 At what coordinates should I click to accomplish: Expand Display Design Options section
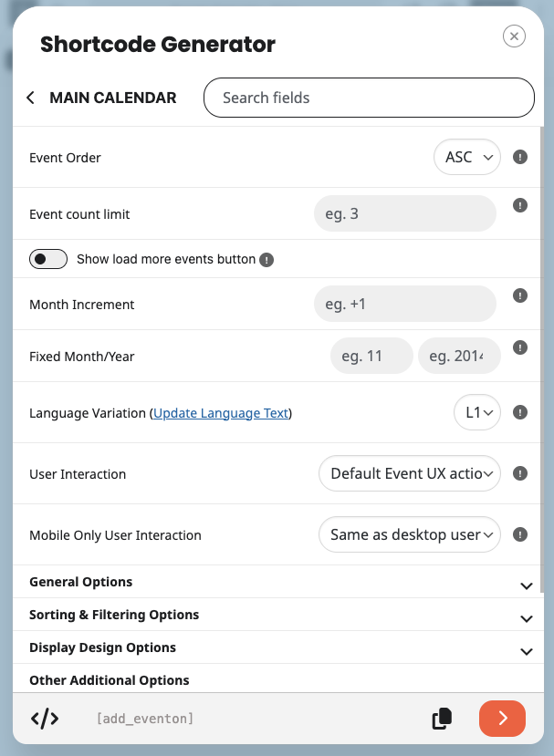point(526,650)
